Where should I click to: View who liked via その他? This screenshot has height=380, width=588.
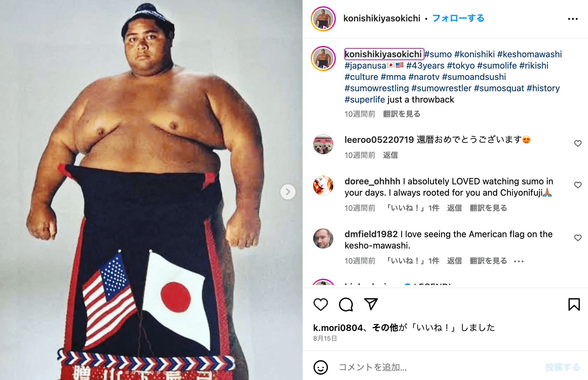385,328
